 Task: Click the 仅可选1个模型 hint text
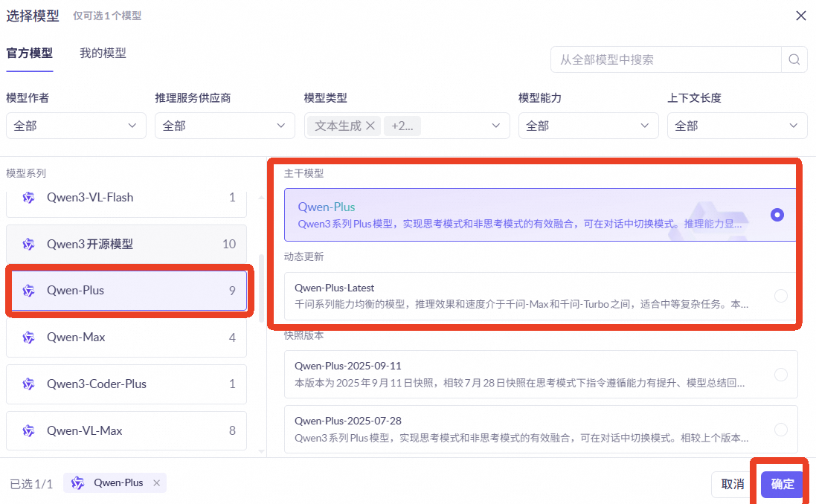click(107, 16)
